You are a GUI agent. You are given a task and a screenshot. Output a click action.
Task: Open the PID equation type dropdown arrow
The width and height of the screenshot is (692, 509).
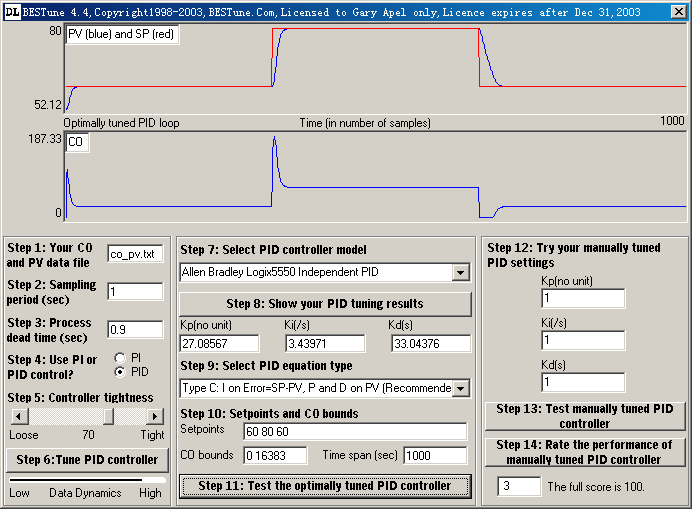(460, 388)
